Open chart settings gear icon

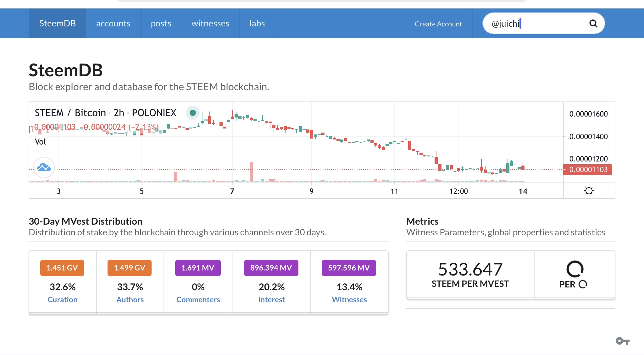tap(589, 191)
